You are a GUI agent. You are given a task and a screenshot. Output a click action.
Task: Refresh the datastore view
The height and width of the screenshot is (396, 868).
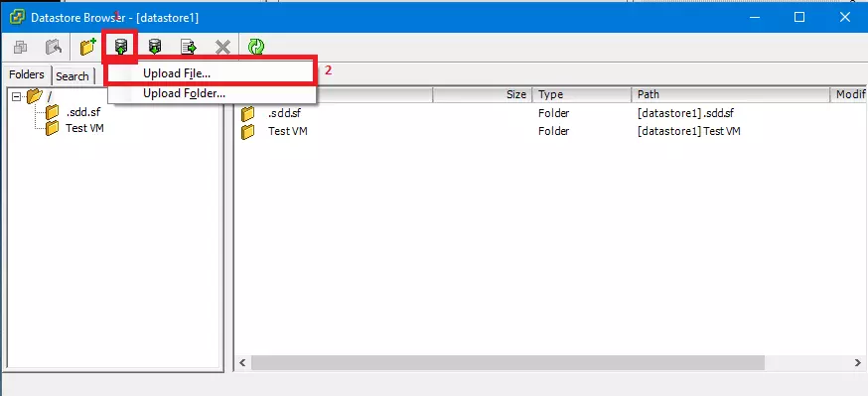pos(256,47)
